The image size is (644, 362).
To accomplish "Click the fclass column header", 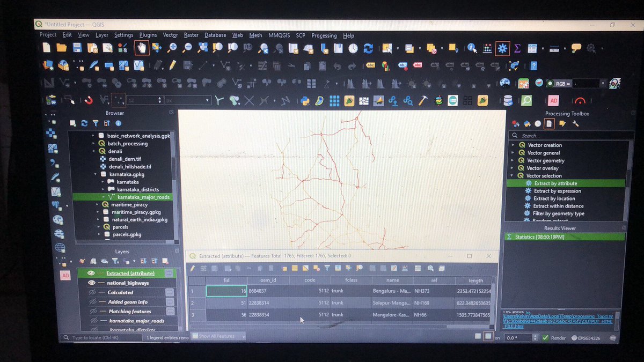I will point(352,280).
